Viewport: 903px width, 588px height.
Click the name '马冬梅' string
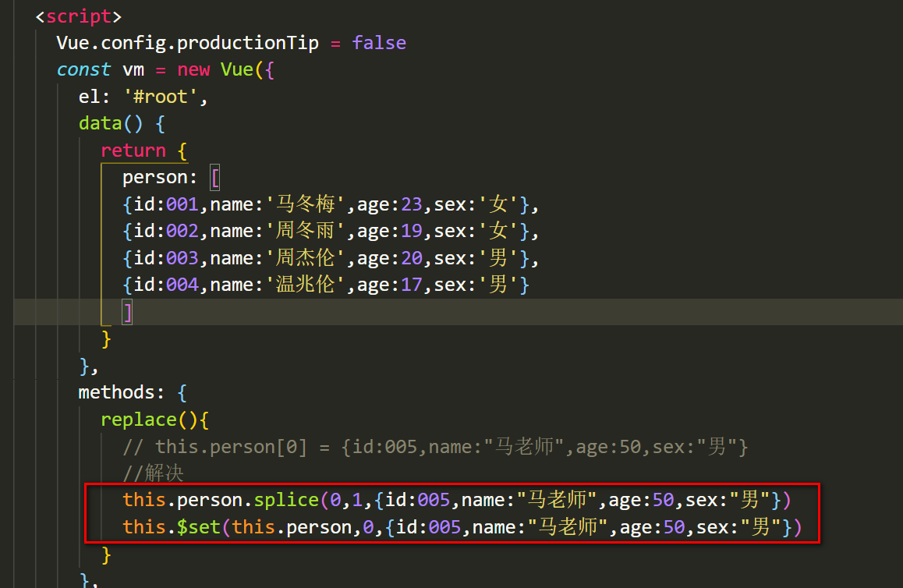[x=305, y=204]
